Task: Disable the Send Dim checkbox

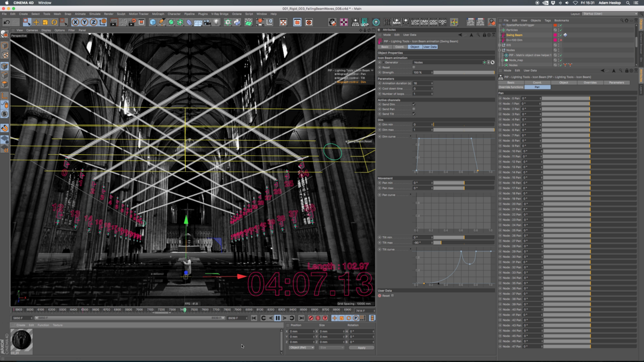Action: tap(414, 104)
